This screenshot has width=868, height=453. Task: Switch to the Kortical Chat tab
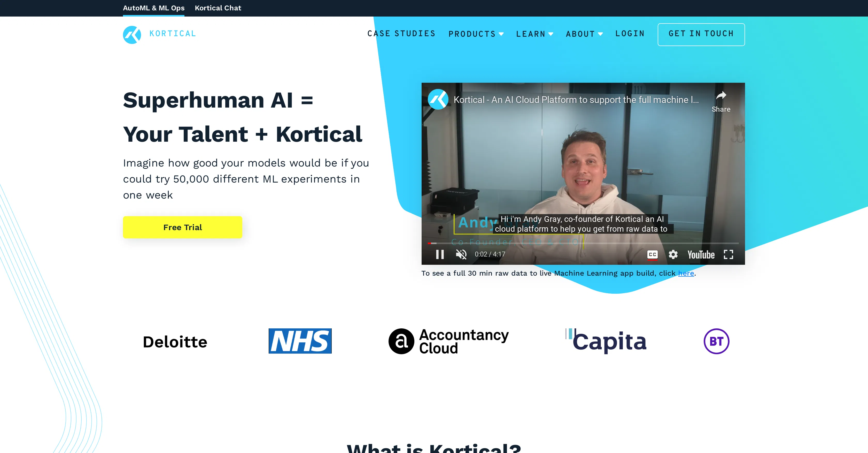pos(218,8)
